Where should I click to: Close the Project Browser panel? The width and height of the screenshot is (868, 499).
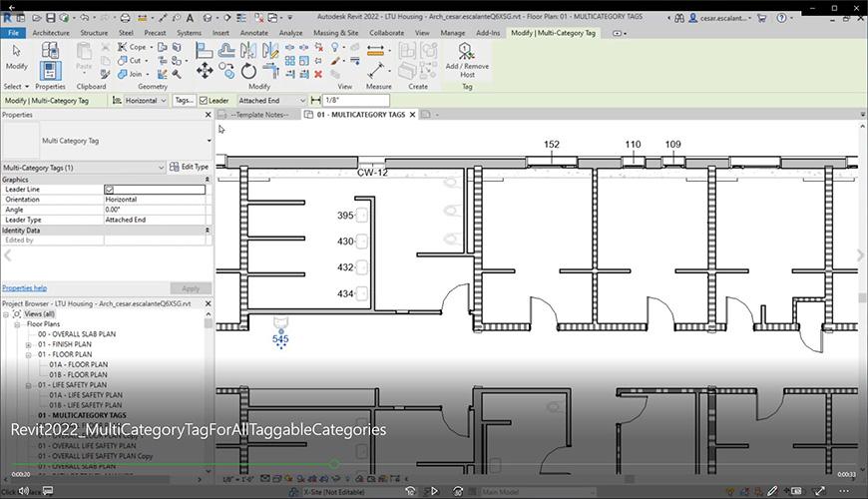tap(209, 303)
